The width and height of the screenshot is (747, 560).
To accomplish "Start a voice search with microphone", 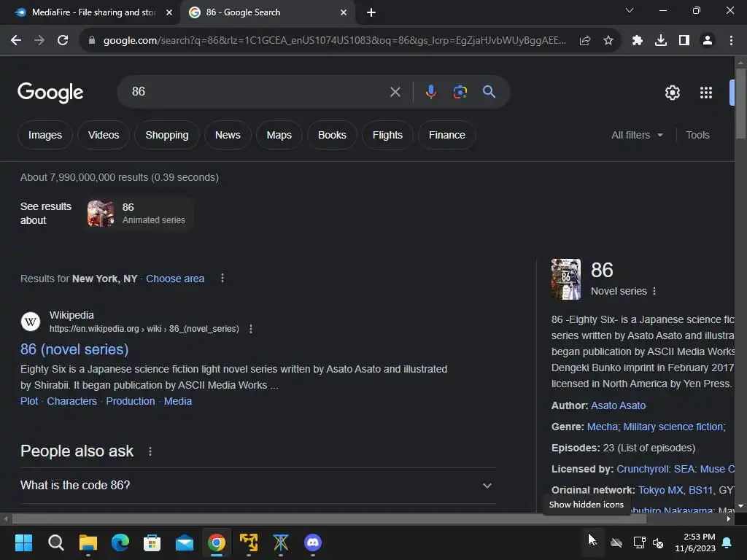I will pyautogui.click(x=430, y=91).
